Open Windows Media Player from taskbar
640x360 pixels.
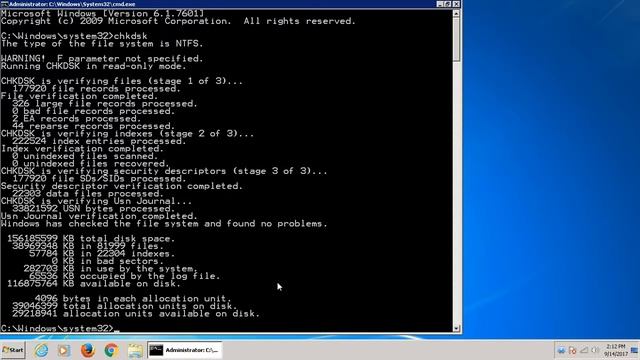click(63, 350)
